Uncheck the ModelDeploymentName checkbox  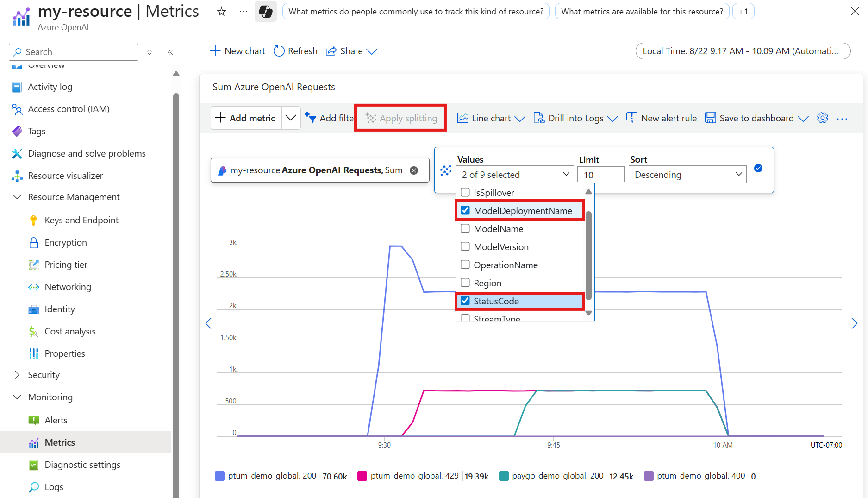point(465,210)
